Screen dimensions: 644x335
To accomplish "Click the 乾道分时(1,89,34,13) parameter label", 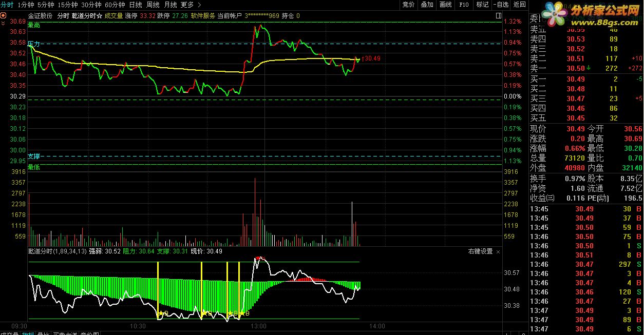I will pyautogui.click(x=57, y=251).
